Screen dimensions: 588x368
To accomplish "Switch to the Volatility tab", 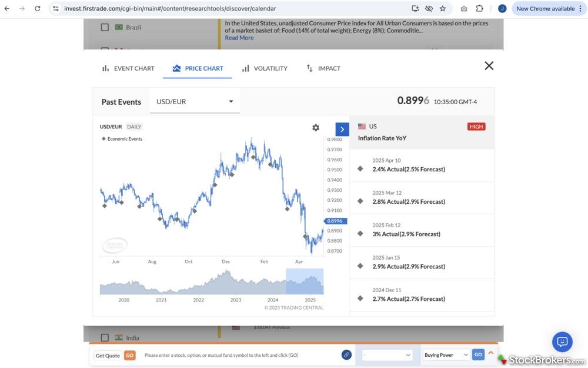I will click(x=265, y=68).
